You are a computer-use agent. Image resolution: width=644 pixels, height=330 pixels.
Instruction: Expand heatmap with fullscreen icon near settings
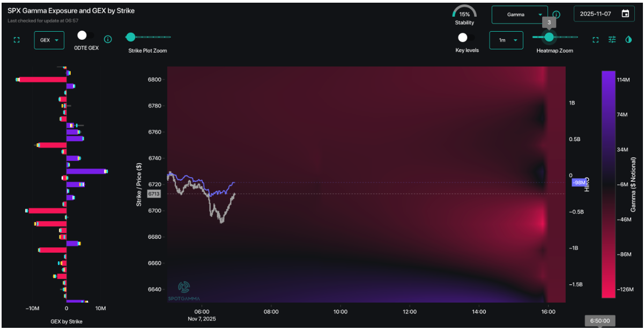point(595,40)
